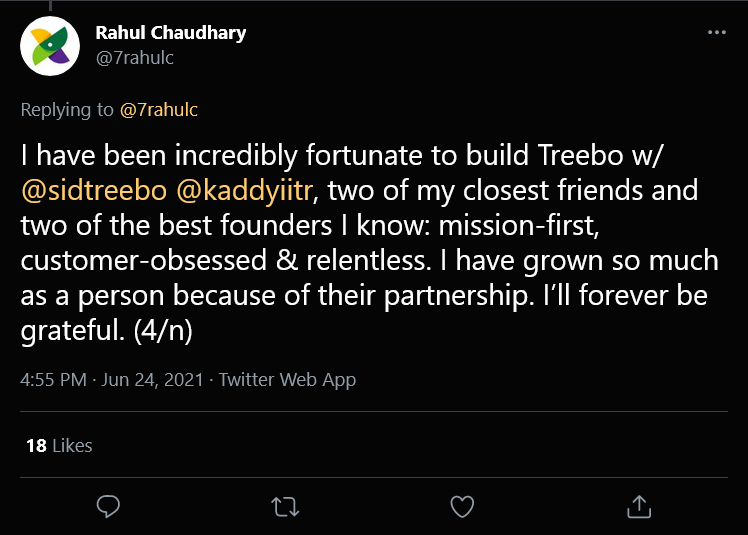Open the three-dot more options menu

716,32
